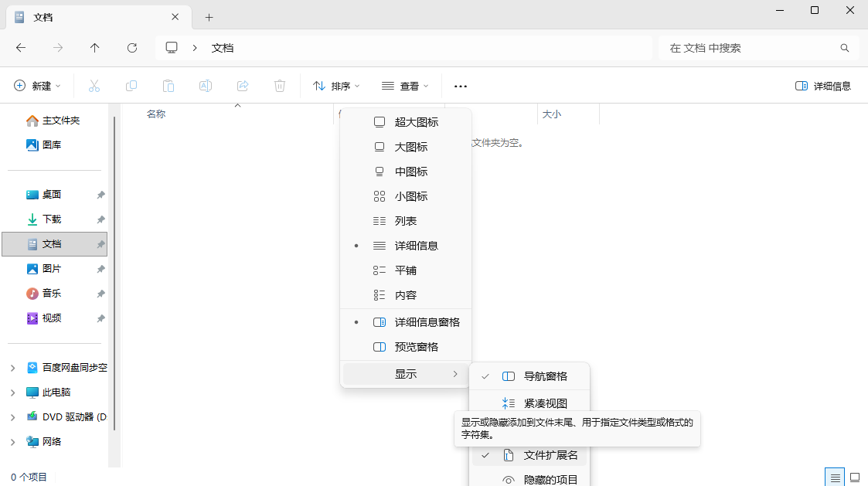
Task: Go forward with the right arrow
Action: click(57, 48)
